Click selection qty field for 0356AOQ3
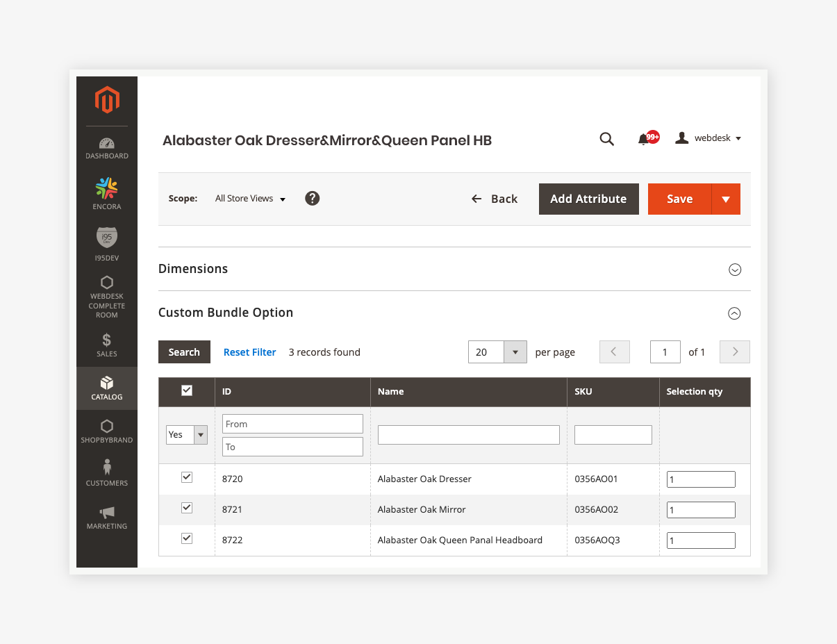837x644 pixels. click(x=701, y=540)
